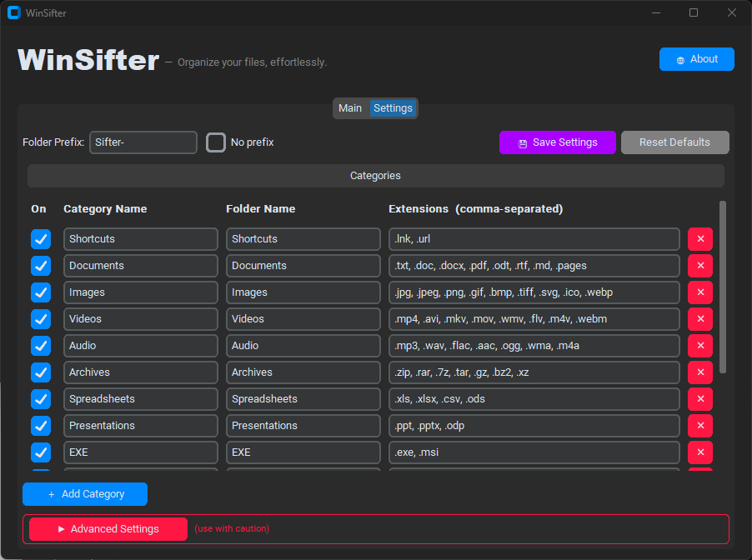
Task: Uncheck the Presentations category
Action: pyautogui.click(x=41, y=426)
